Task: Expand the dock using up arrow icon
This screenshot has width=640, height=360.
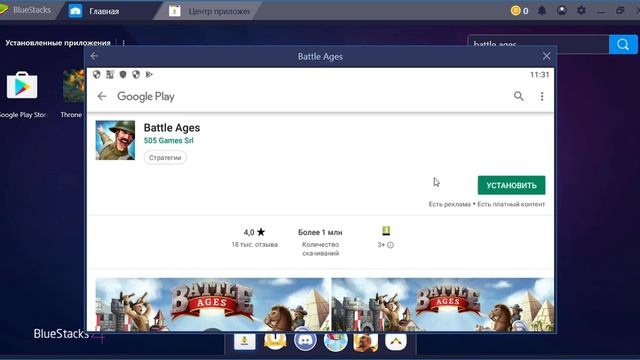Action: [396, 341]
